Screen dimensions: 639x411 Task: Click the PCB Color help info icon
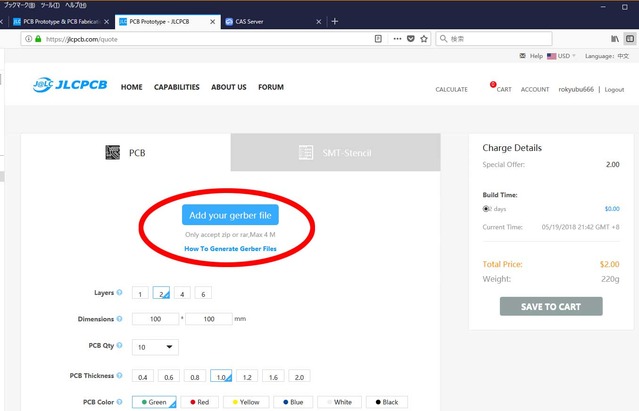click(x=119, y=402)
